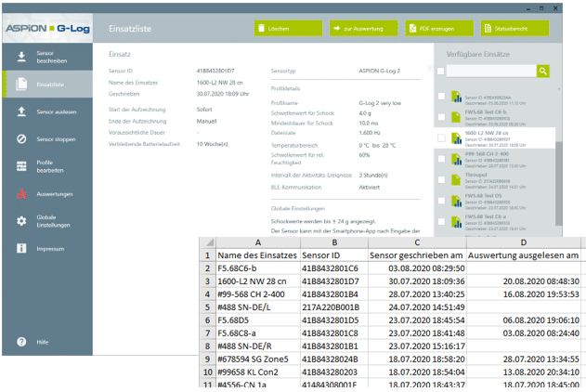Click spreadsheet cell '#488 SN-DE/L'
Viewport: 586px width, 392px height.
[x=258, y=307]
